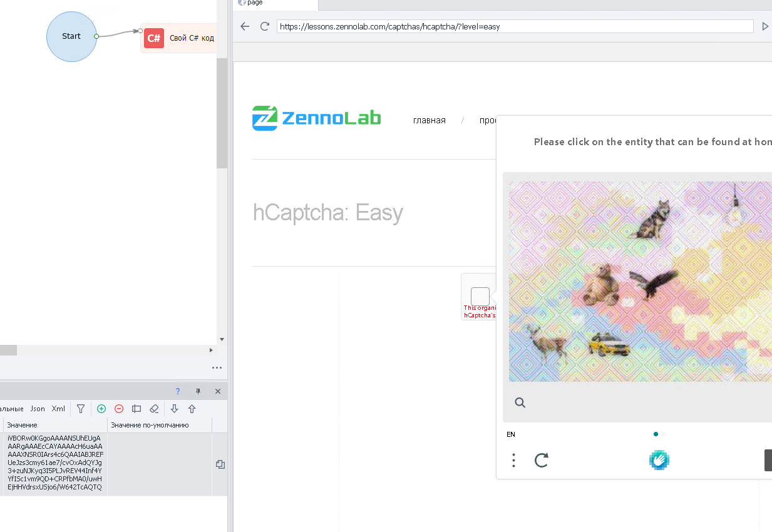The width and height of the screenshot is (772, 532).
Task: Move the variable up with the up arrow
Action: coord(192,409)
